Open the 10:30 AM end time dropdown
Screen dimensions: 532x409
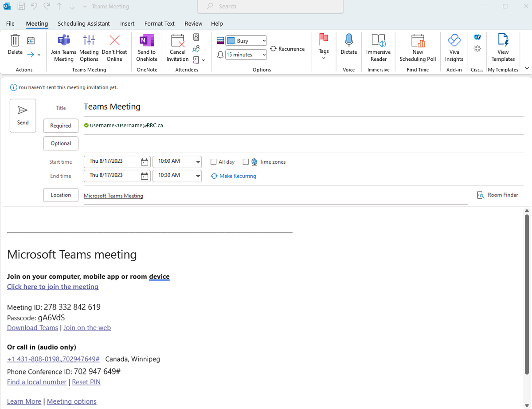(x=198, y=177)
